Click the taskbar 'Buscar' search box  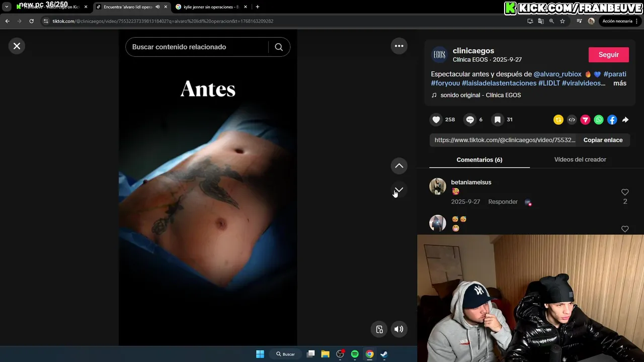click(285, 354)
